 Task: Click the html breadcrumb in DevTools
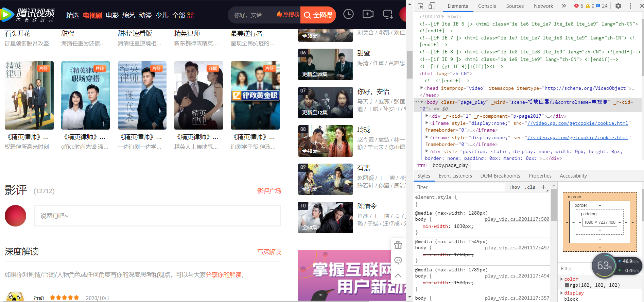click(421, 165)
